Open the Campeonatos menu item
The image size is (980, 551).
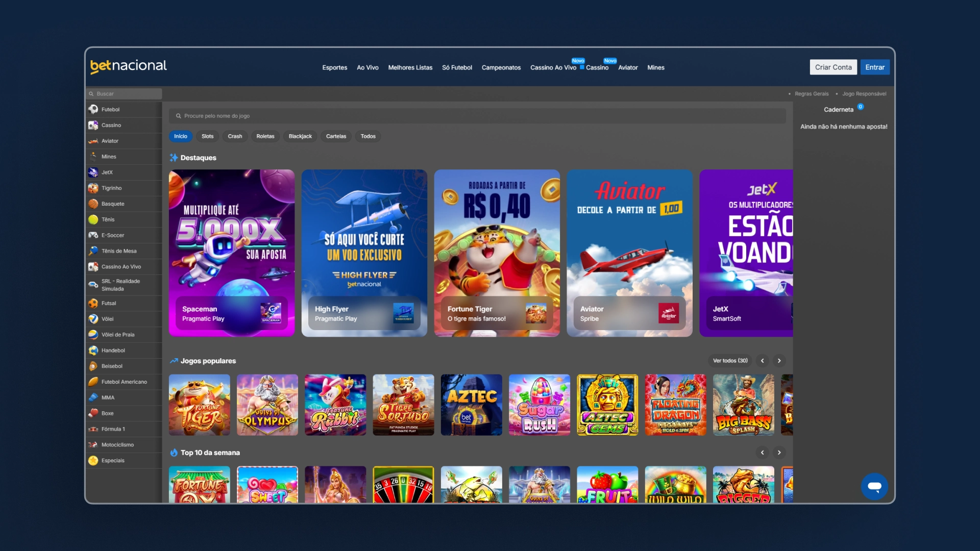(x=501, y=67)
